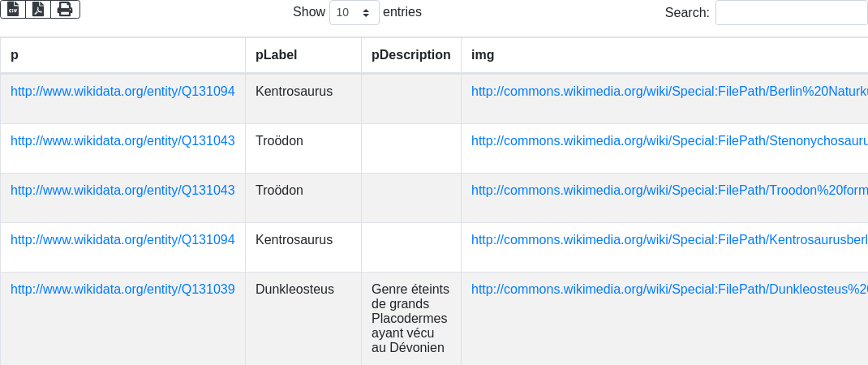Image resolution: width=868 pixels, height=365 pixels.
Task: Sort by the pDescription column header
Action: tap(410, 55)
